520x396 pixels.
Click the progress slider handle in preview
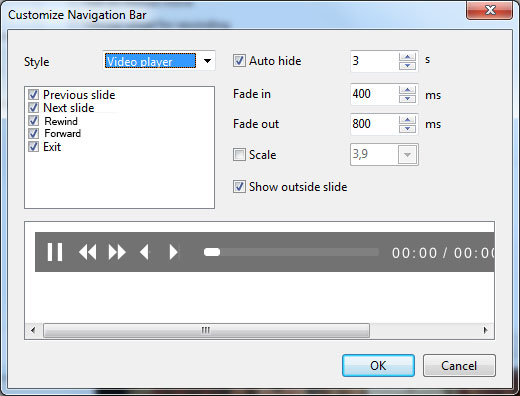coord(212,252)
